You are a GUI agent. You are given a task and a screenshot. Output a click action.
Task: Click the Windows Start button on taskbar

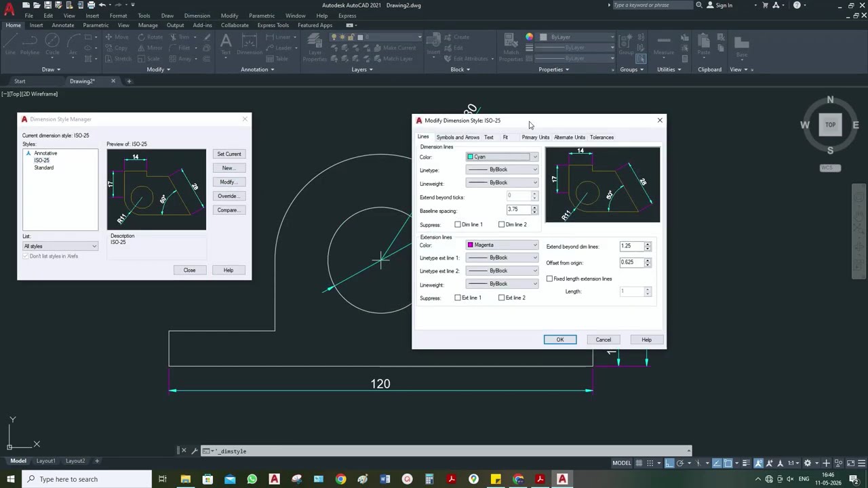click(11, 479)
